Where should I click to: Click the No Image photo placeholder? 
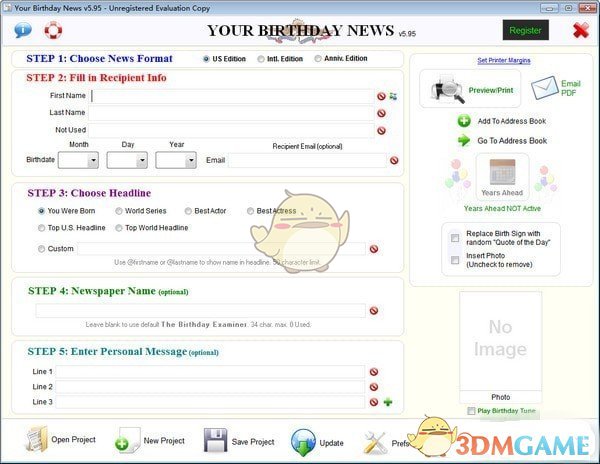501,341
